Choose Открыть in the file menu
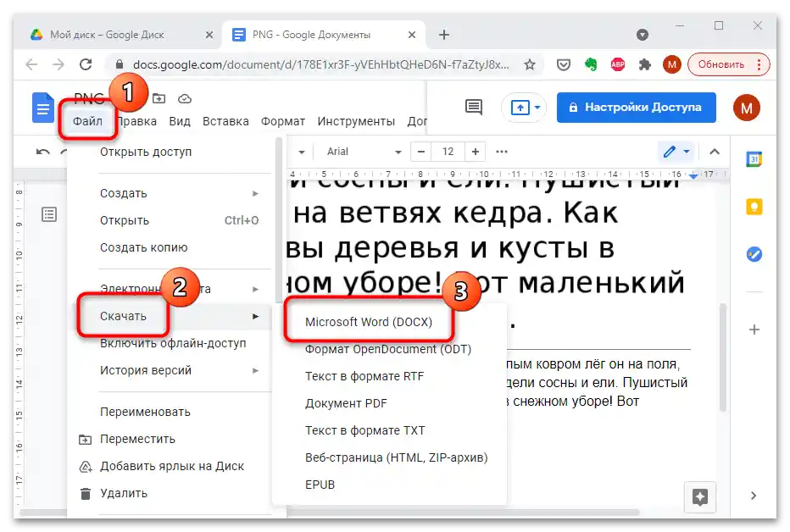Screen dimensions: 790x532 click(179, 220)
